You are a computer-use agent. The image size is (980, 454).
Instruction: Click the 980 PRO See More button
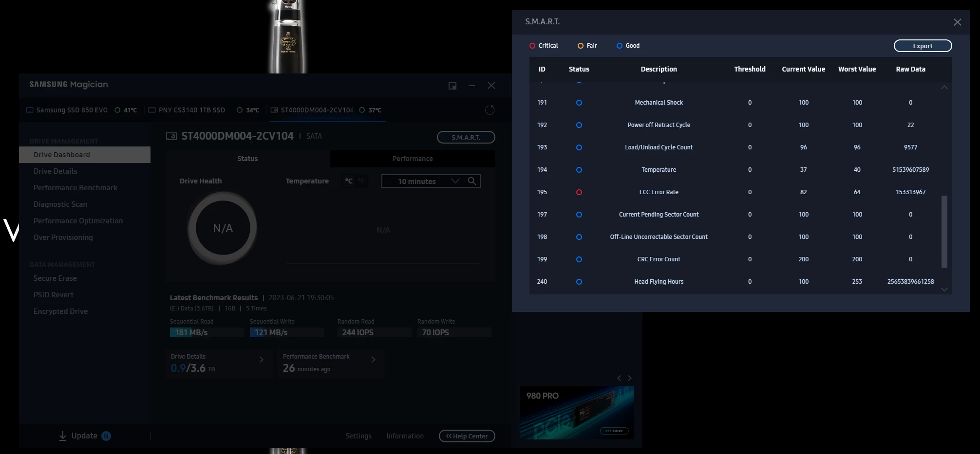[x=614, y=431]
